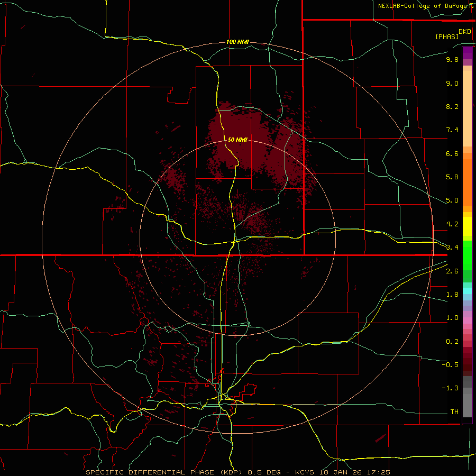476x476 pixels.
Task: Click the -0.5 scale value
Action: pyautogui.click(x=450, y=365)
